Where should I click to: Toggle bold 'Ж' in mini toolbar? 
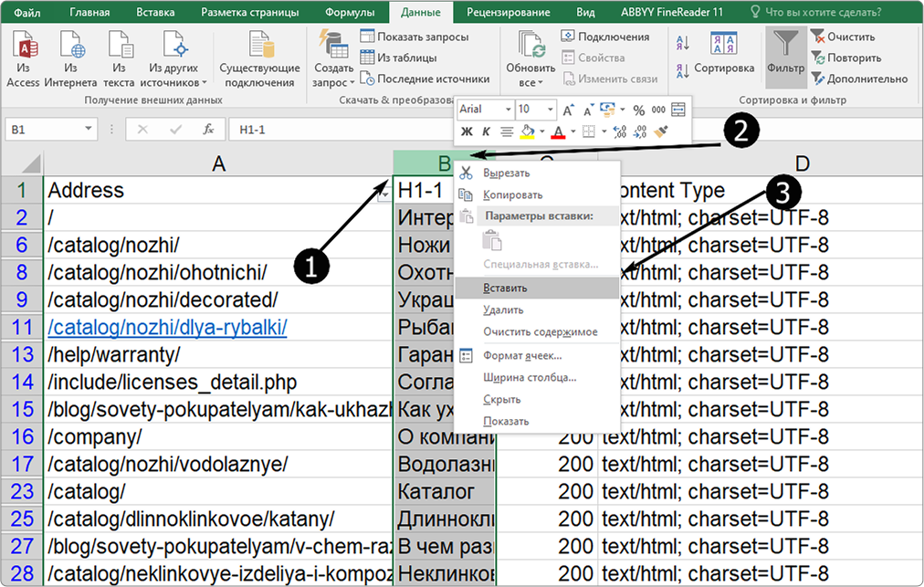pos(467,131)
